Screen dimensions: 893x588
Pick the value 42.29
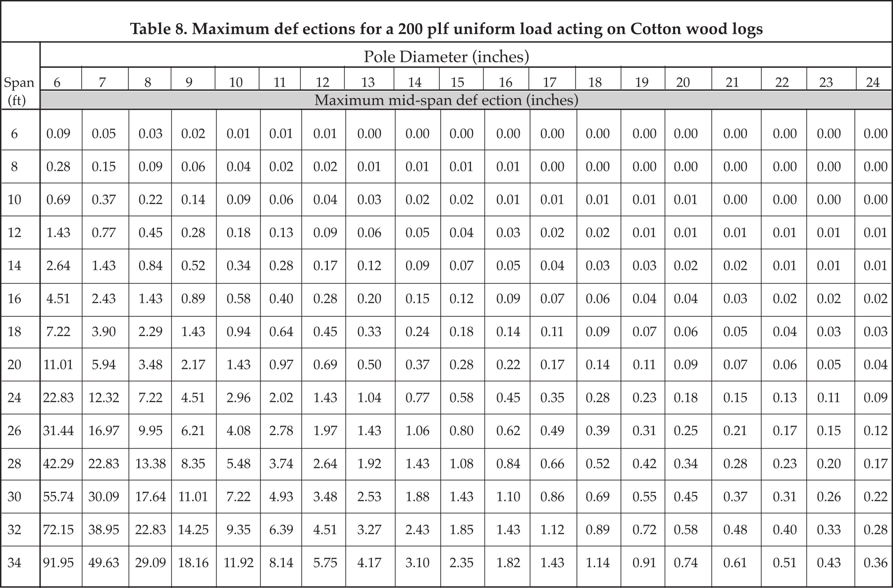(x=58, y=464)
